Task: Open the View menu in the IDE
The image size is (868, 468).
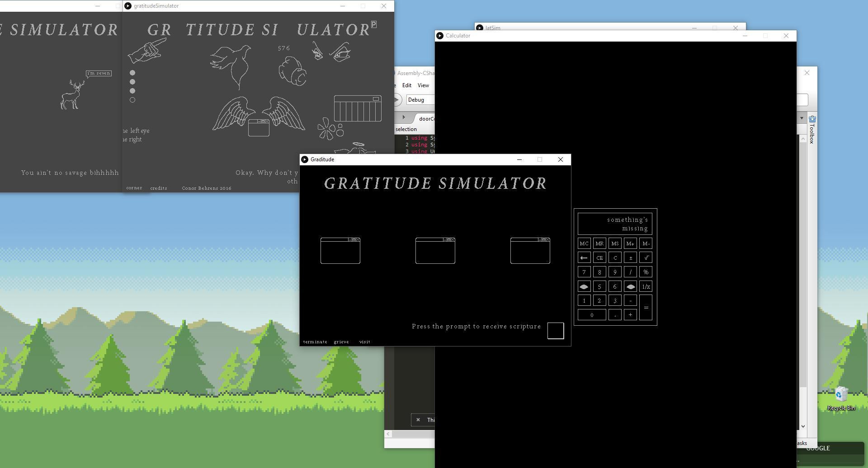Action: (x=423, y=85)
